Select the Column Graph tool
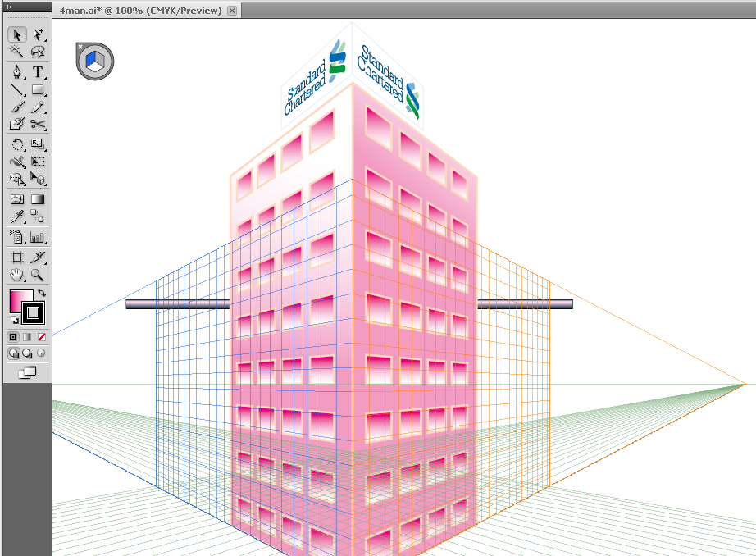This screenshot has height=556, width=756. (38, 237)
